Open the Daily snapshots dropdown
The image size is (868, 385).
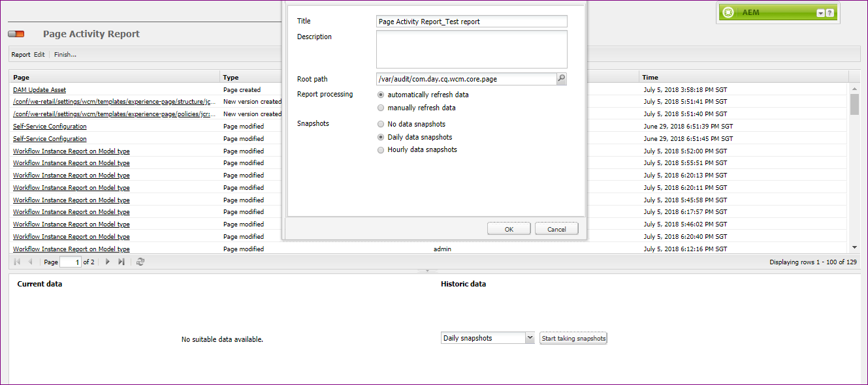click(530, 337)
